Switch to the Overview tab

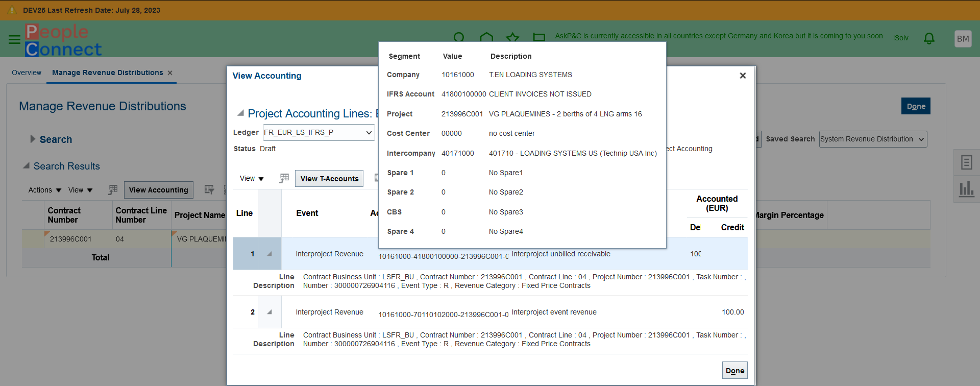tap(27, 73)
